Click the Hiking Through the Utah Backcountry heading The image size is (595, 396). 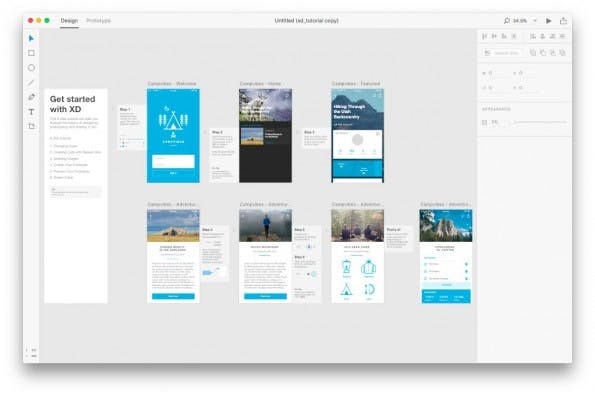349,112
